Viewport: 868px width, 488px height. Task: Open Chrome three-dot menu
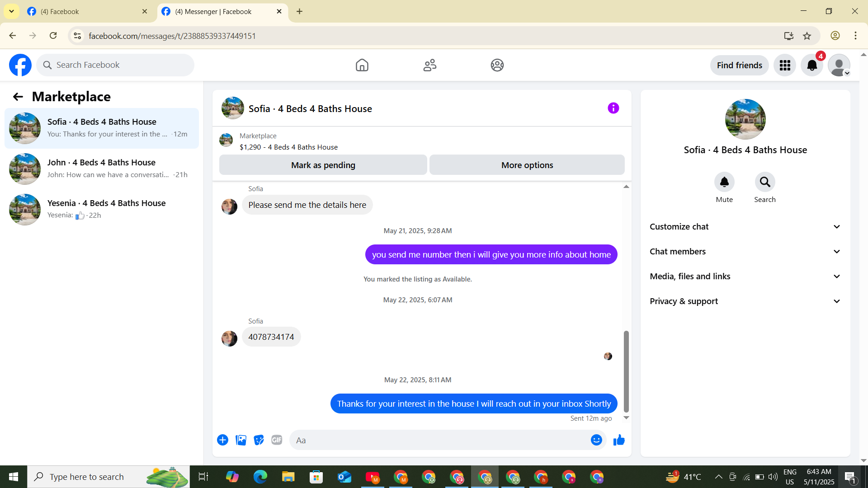(x=855, y=36)
